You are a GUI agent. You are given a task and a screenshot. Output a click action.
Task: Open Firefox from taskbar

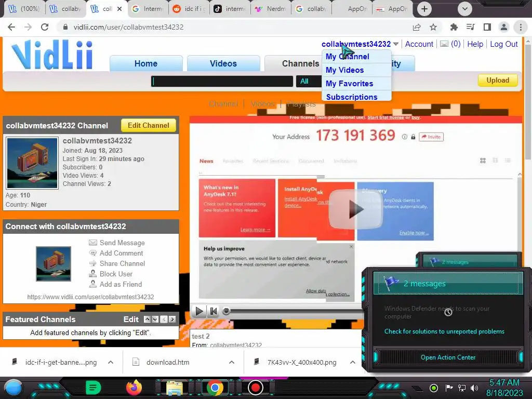coord(134,388)
